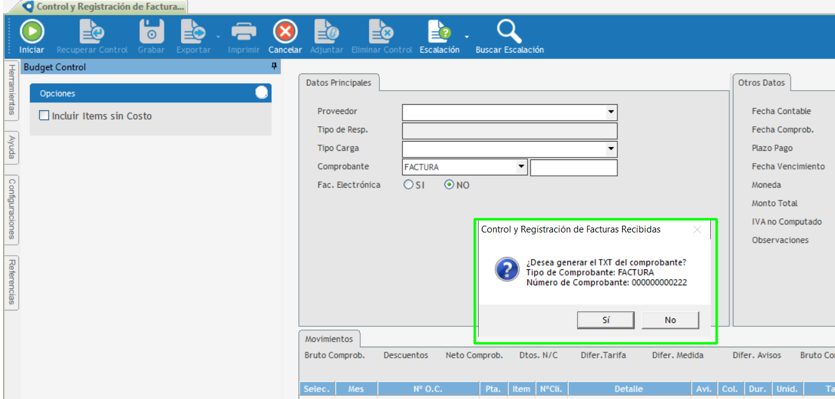Click the Selec. column header
Screen dimensions: 835x399
pos(317,389)
